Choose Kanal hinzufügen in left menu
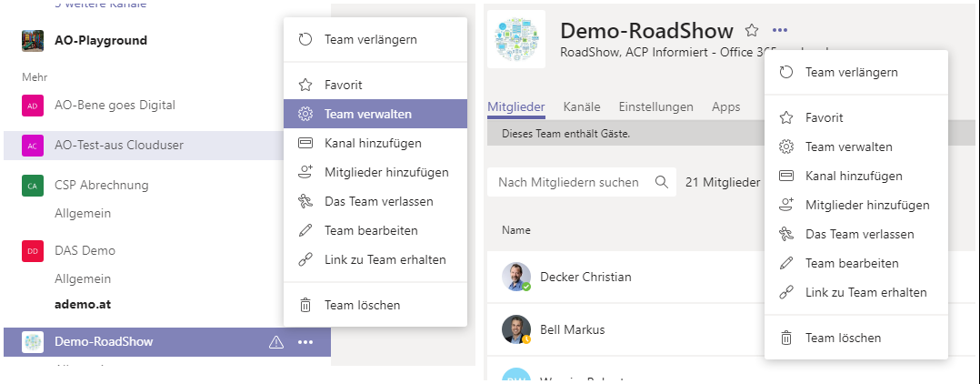980x384 pixels. click(375, 143)
